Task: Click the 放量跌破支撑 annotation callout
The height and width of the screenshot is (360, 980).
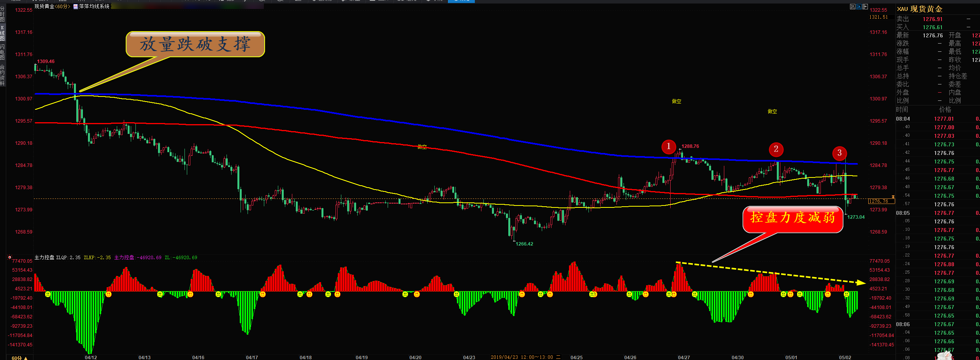Action: [195, 44]
